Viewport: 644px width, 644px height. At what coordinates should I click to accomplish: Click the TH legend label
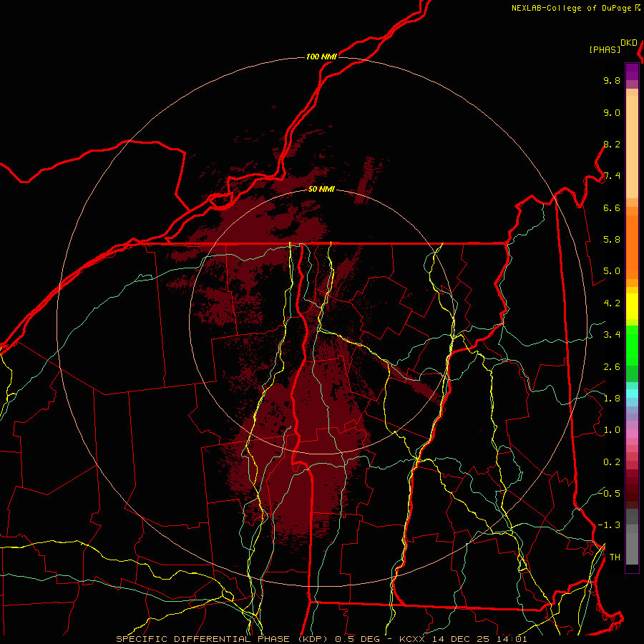(x=615, y=557)
